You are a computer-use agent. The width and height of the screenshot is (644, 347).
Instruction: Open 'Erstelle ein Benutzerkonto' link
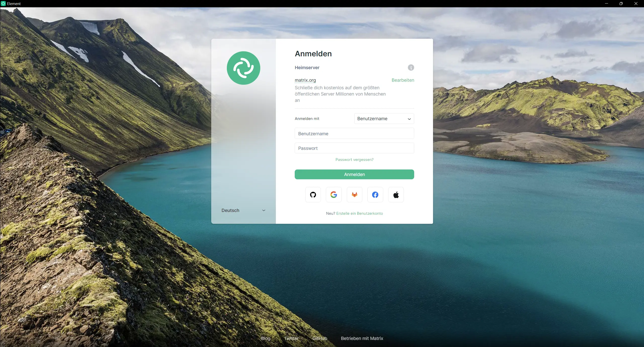pyautogui.click(x=359, y=213)
